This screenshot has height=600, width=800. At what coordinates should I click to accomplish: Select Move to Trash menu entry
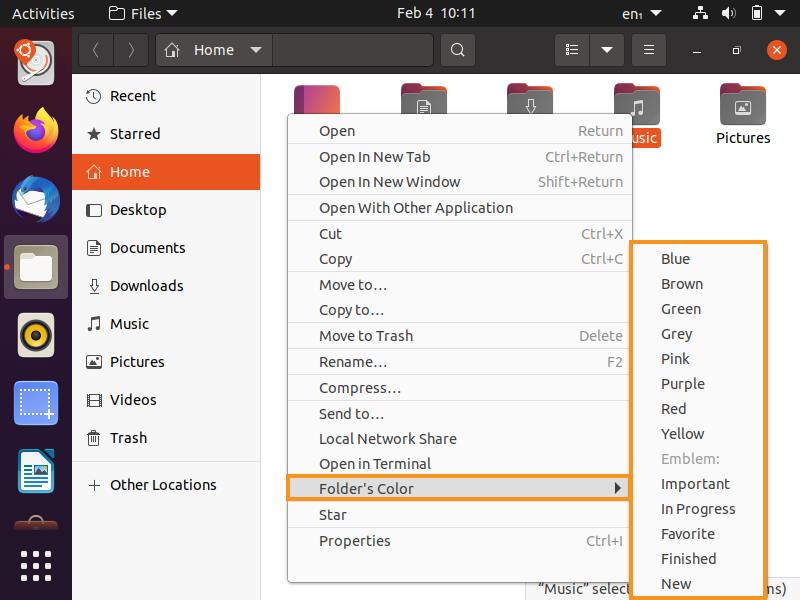tap(365, 336)
